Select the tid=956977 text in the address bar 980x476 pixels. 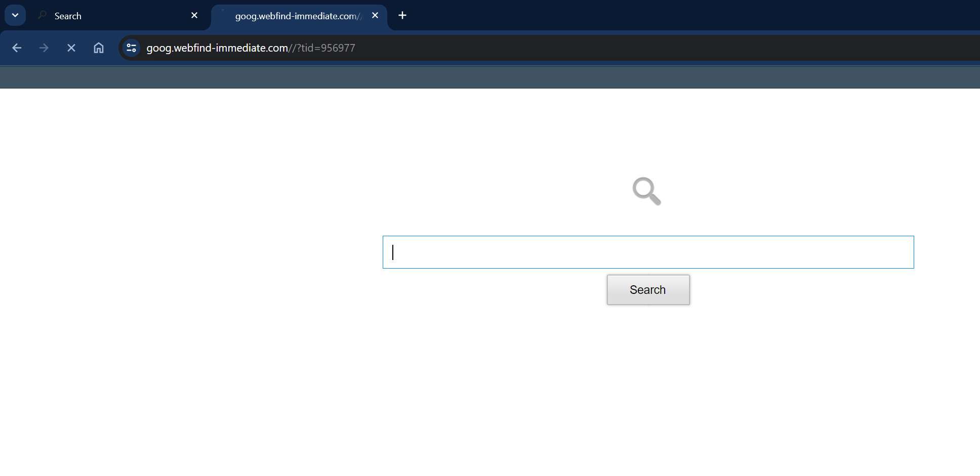coord(329,48)
